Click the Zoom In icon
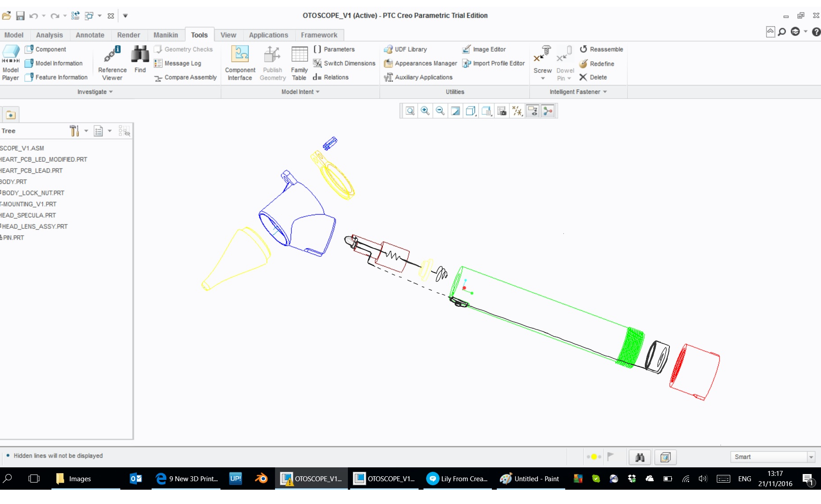Viewport: 821px width, 504px height. click(x=425, y=111)
